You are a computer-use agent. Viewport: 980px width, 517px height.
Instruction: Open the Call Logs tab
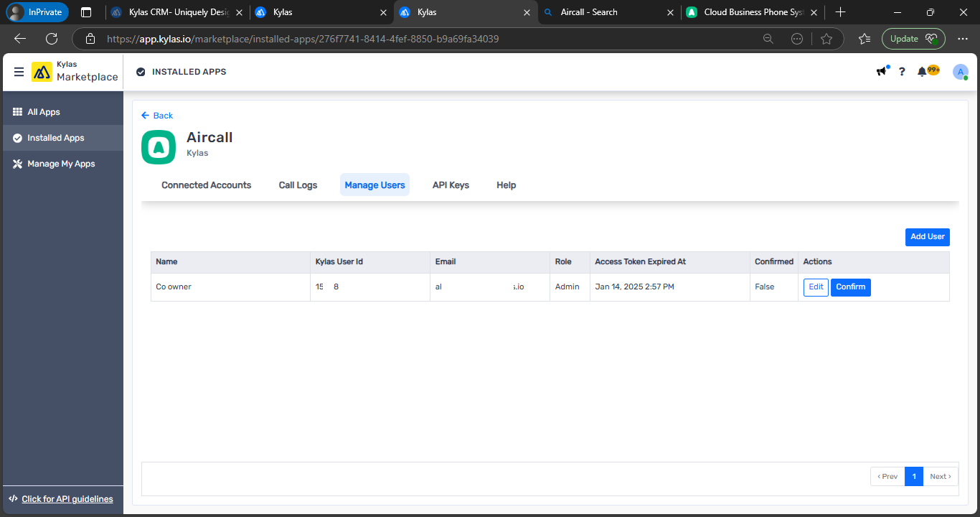[x=298, y=185]
